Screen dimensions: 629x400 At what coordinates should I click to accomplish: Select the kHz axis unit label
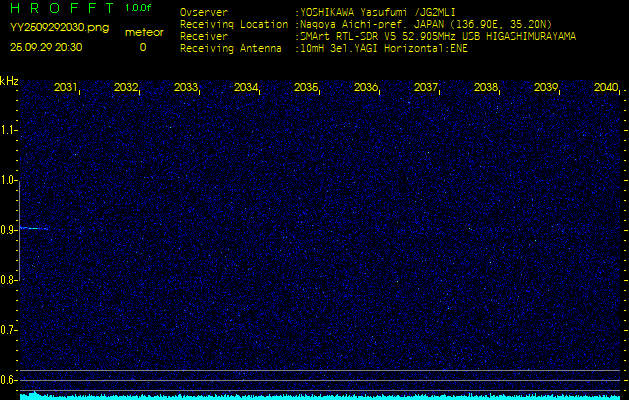click(x=9, y=81)
